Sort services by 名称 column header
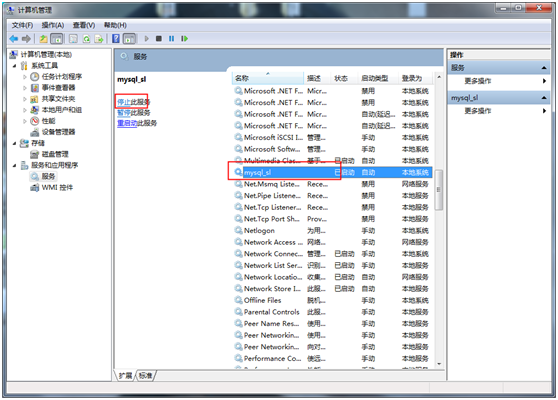The width and height of the screenshot is (558, 400). click(268, 78)
